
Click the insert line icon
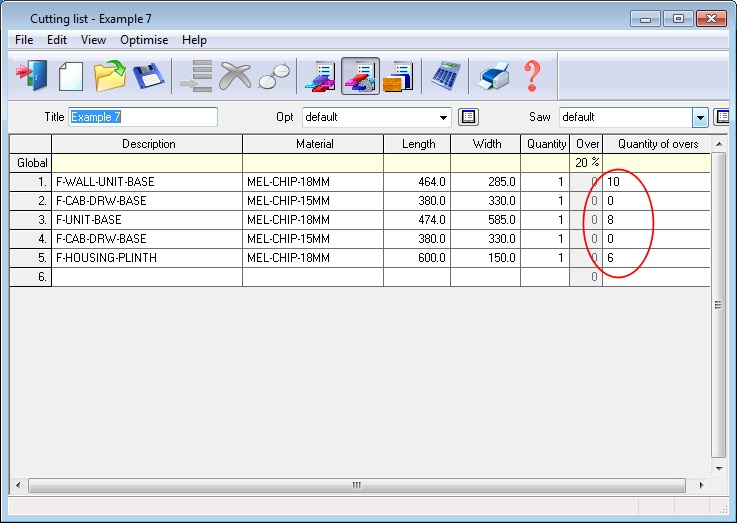point(196,76)
